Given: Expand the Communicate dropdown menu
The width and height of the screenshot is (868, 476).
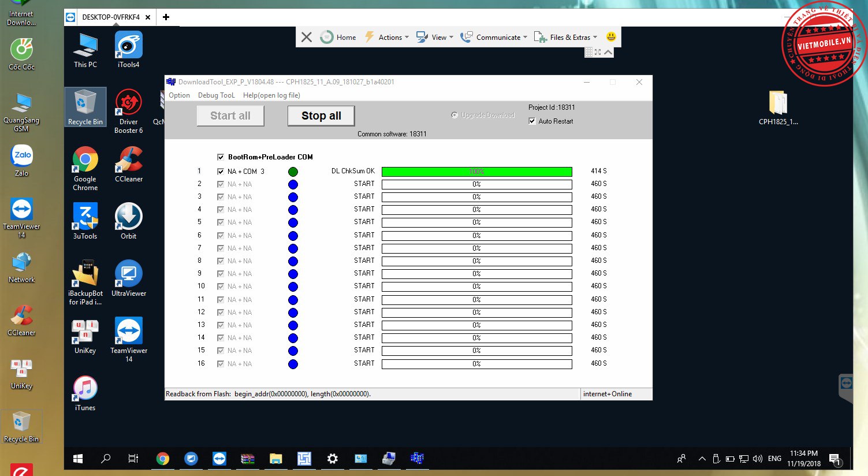Looking at the screenshot, I should (494, 37).
